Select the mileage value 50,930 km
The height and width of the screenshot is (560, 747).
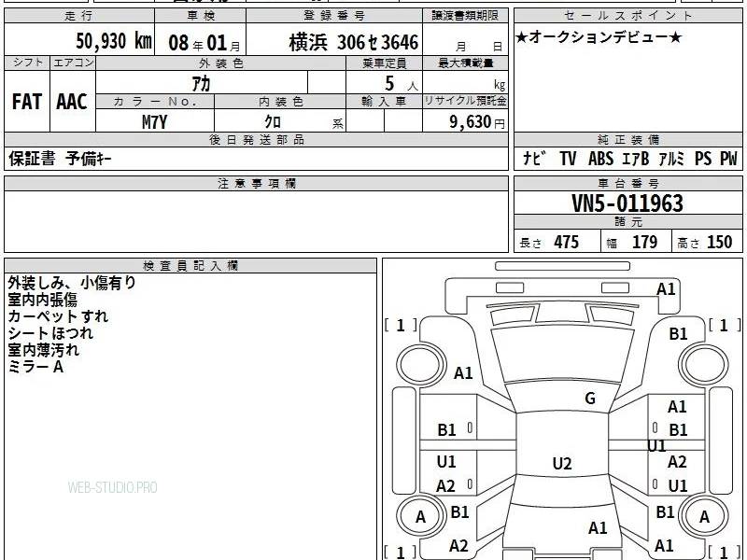point(114,41)
